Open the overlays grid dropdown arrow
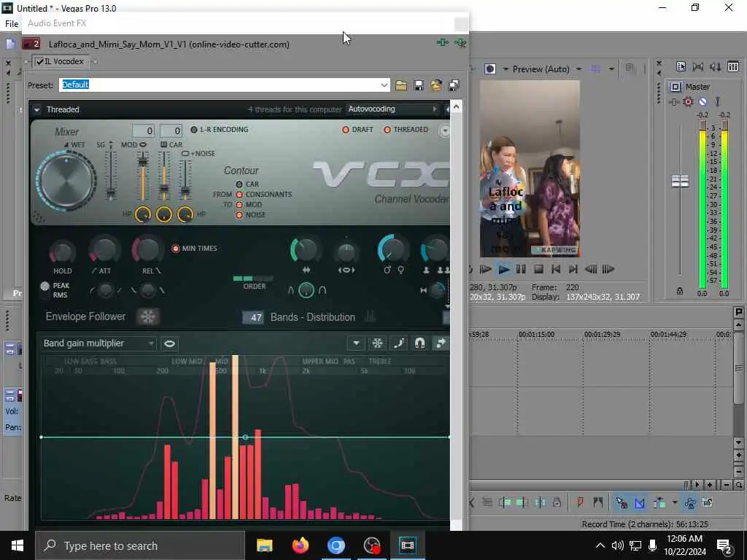 point(611,69)
